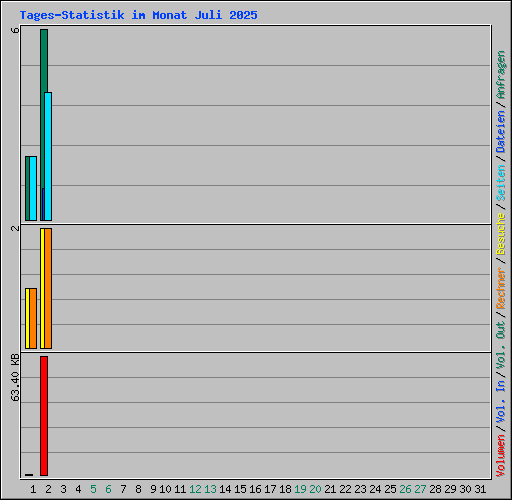This screenshot has height=500, width=512.
Task: Click the Dateien legend label
Action: point(501,132)
